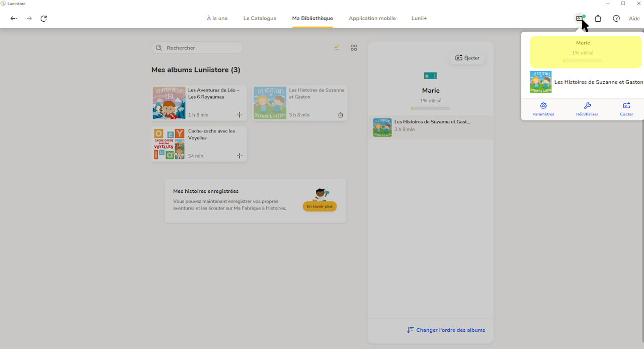Open Paramètres in the device popup

pos(543,109)
